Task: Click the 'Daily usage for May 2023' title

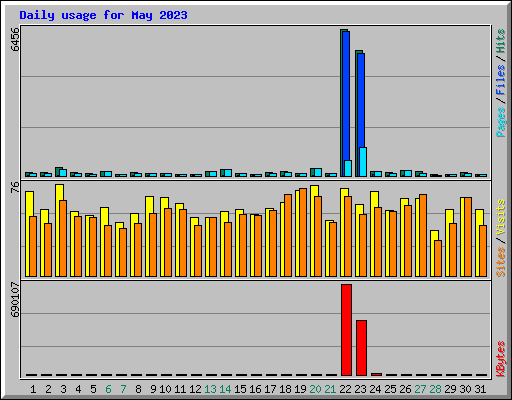Action: [x=103, y=16]
